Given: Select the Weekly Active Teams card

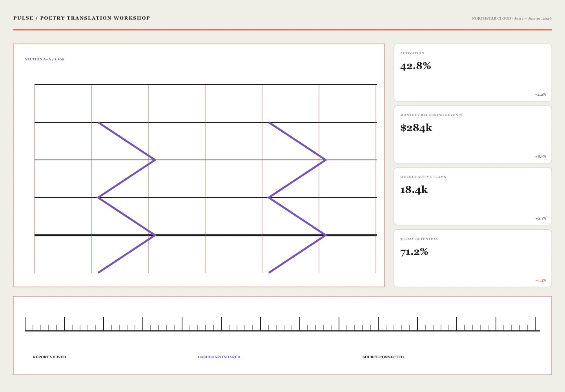Looking at the screenshot, I should [x=473, y=196].
